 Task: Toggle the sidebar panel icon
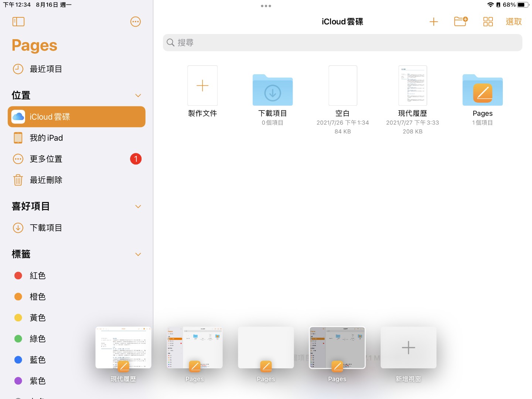tap(18, 22)
